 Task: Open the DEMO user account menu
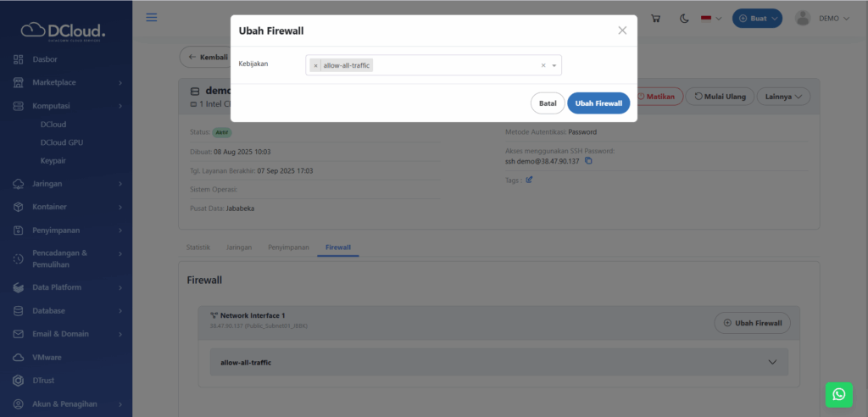click(822, 19)
